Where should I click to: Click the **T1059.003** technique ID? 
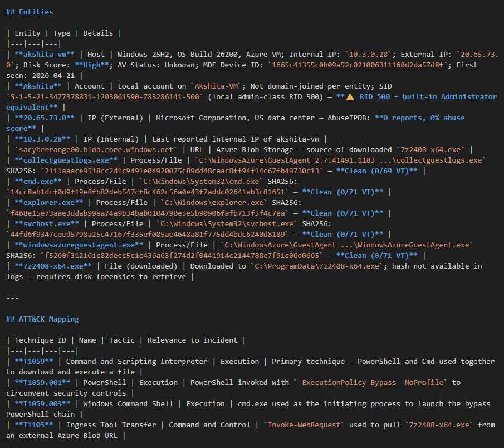(x=42, y=405)
